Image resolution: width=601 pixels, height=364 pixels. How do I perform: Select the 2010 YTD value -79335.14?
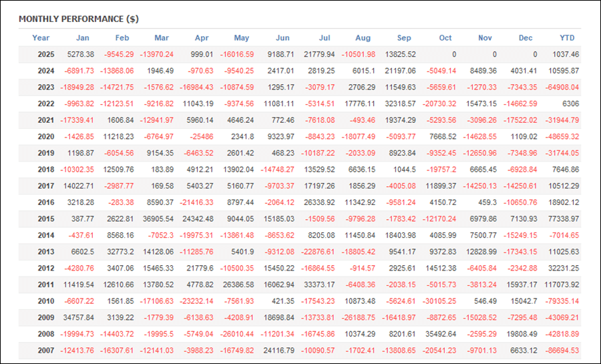(560, 301)
